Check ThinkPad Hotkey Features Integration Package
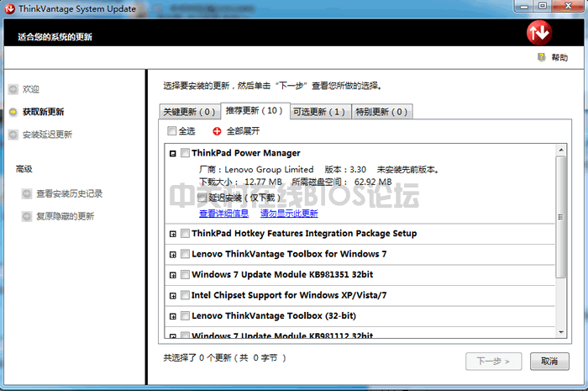588x391 pixels. coord(185,234)
